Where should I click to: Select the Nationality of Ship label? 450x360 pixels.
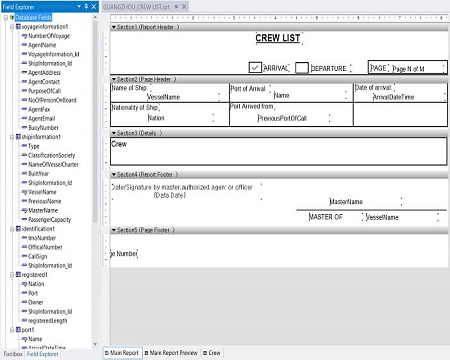coord(135,107)
